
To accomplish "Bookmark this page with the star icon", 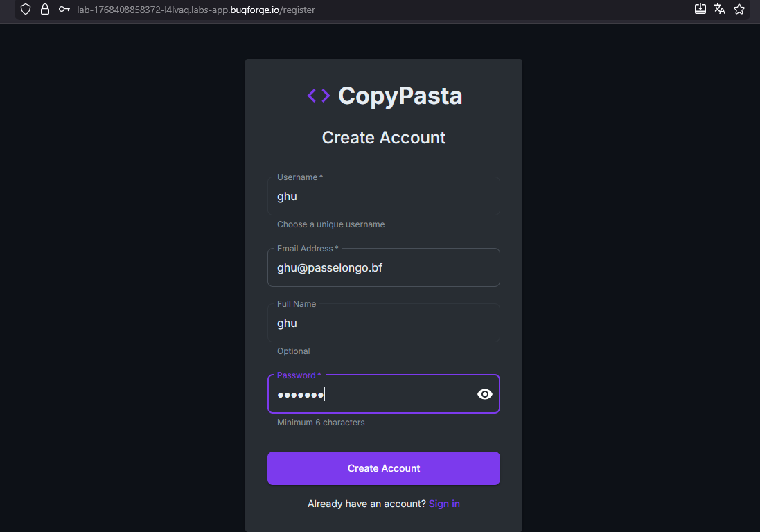I will click(x=739, y=9).
